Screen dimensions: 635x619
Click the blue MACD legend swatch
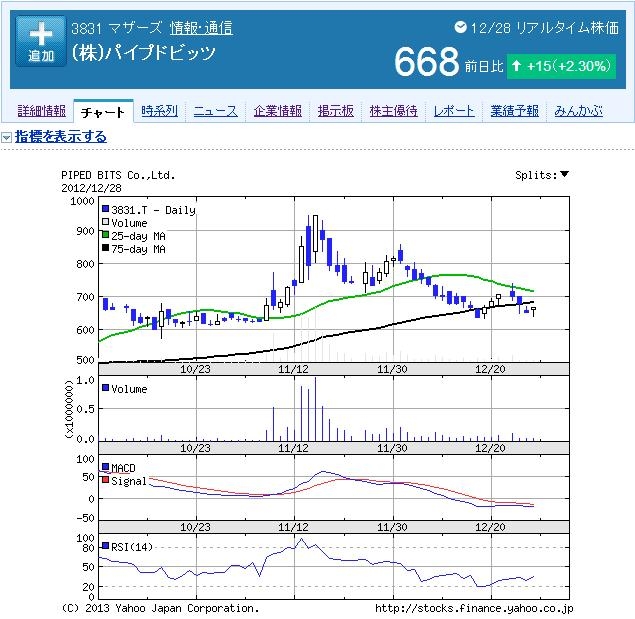click(x=105, y=467)
